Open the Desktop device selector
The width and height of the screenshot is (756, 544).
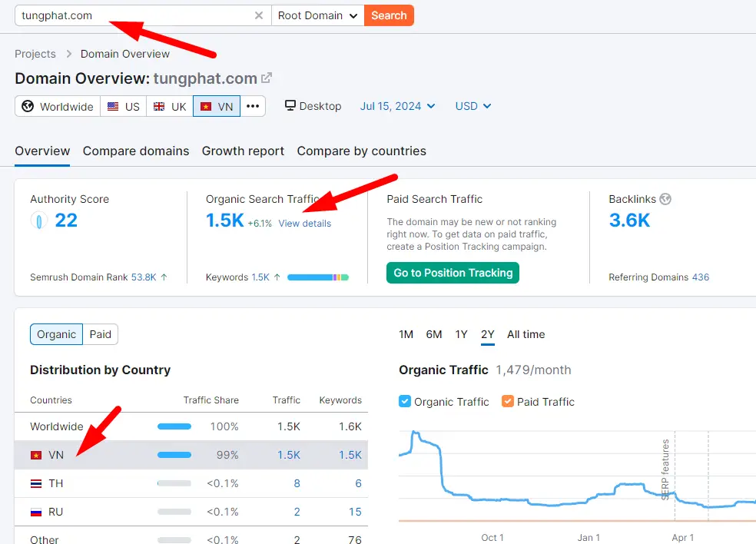point(313,106)
